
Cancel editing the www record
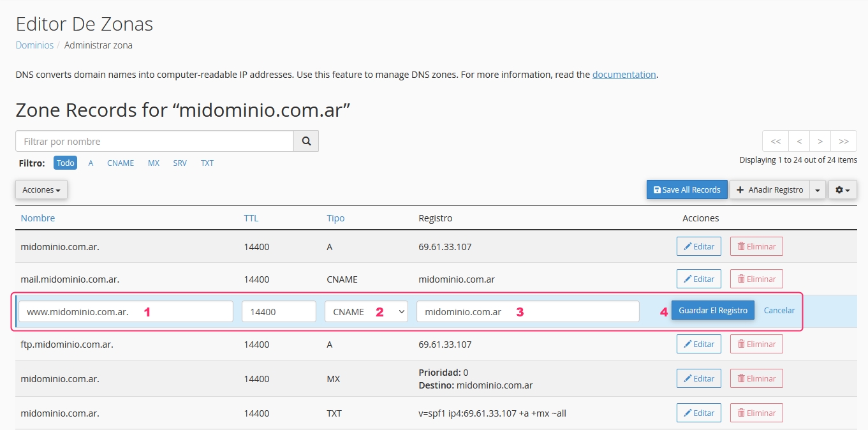pyautogui.click(x=779, y=311)
